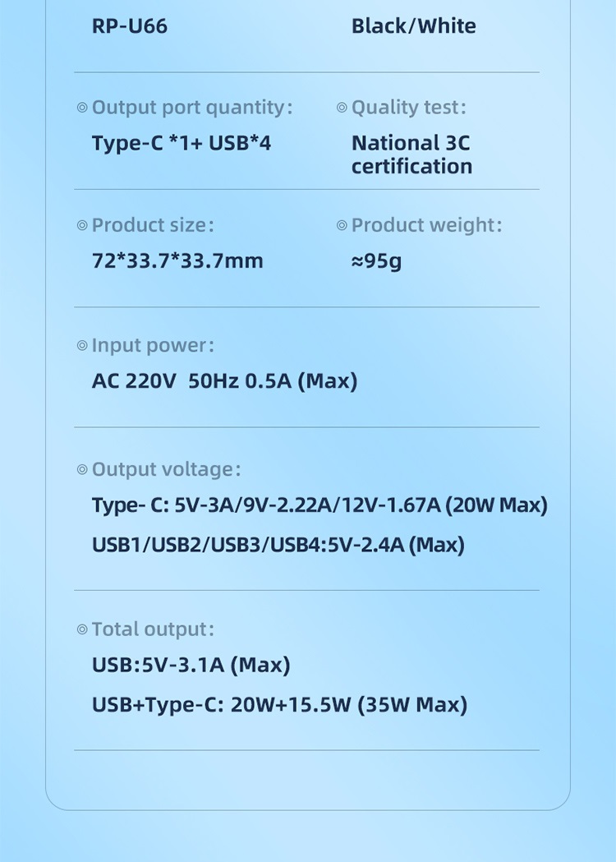Click the Type-C 20W Max voltage line
The height and width of the screenshot is (862, 616).
[x=319, y=505]
